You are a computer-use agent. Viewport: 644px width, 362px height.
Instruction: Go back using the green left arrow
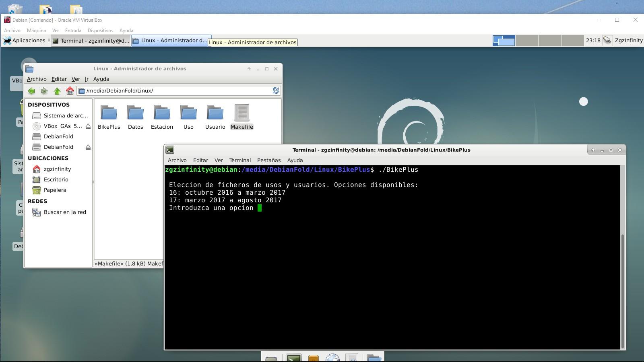pyautogui.click(x=31, y=91)
